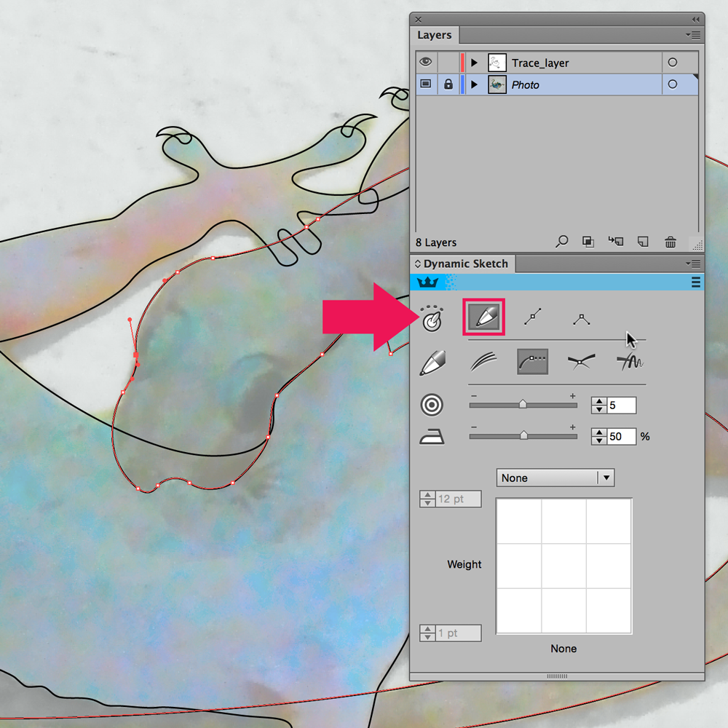Screen dimensions: 728x728
Task: Select the Trace_layer name row
Action: 540,63
